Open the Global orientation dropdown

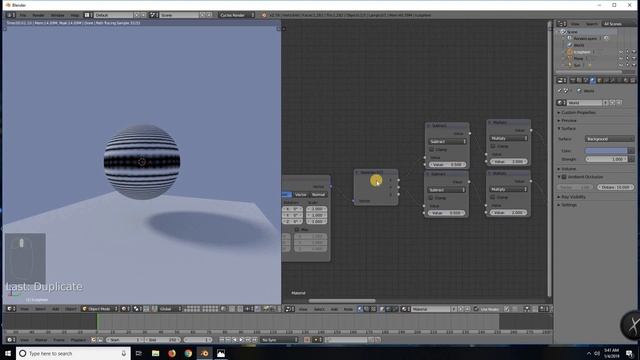pos(170,309)
